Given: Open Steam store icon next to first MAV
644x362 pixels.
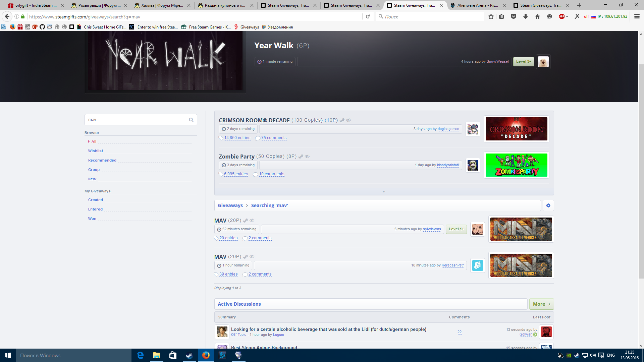Looking at the screenshot, I should pos(246,220).
